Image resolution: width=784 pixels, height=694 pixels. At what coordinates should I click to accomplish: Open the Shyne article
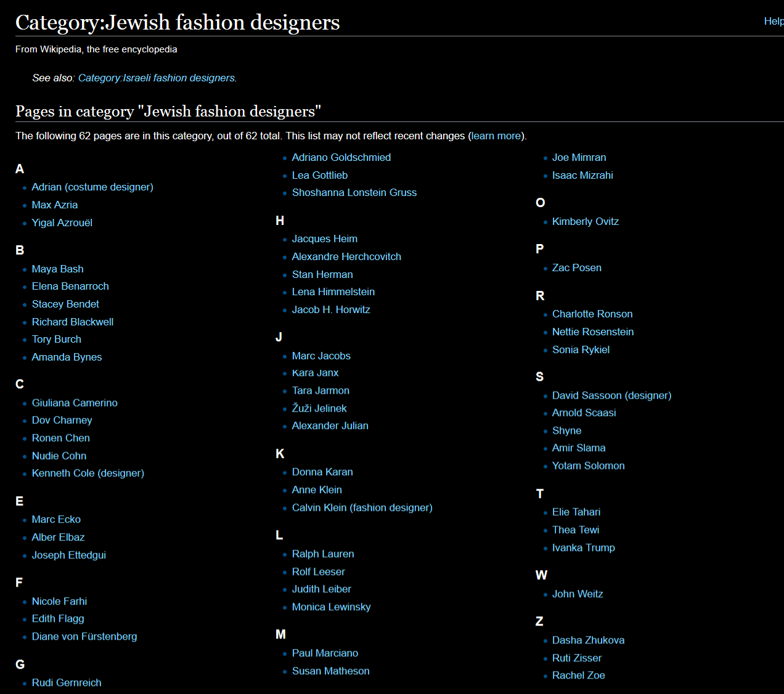click(x=567, y=430)
